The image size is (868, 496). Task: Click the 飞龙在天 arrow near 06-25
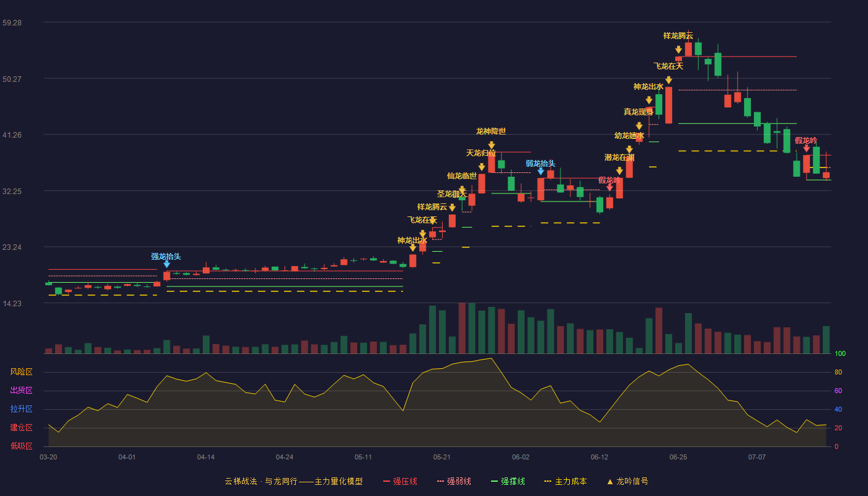(668, 80)
